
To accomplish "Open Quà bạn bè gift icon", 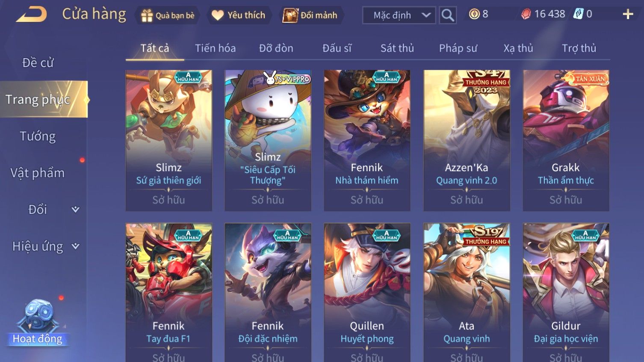I will (147, 15).
